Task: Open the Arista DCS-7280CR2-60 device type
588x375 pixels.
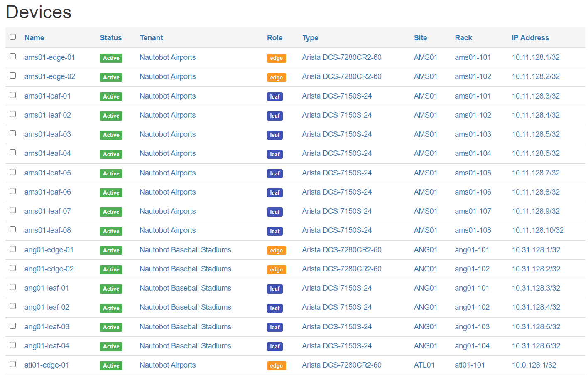Action: 341,57
